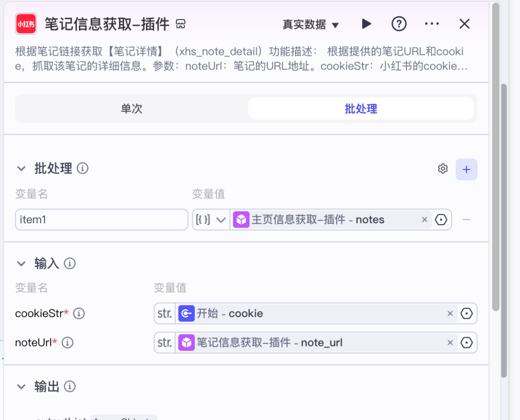Click the 小红书 plugin logo icon
Viewport: 520px width, 420px height.
point(26,24)
